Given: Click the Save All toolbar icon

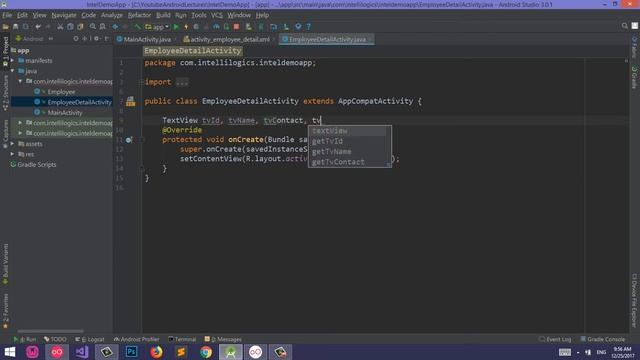Looking at the screenshot, I should [16, 27].
